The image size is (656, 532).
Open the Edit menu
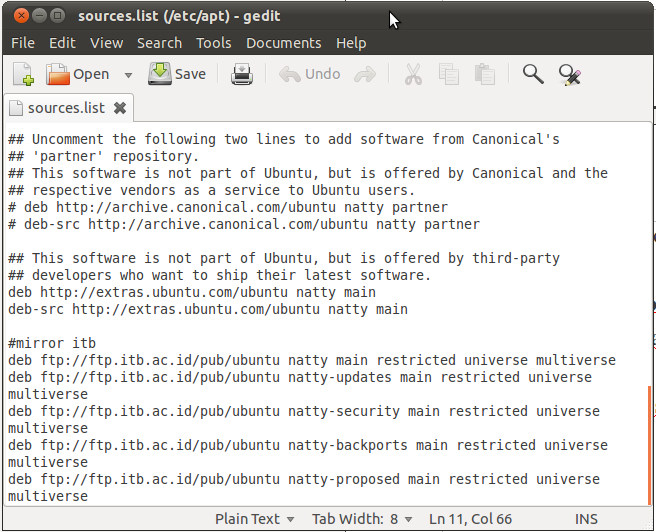pos(62,43)
